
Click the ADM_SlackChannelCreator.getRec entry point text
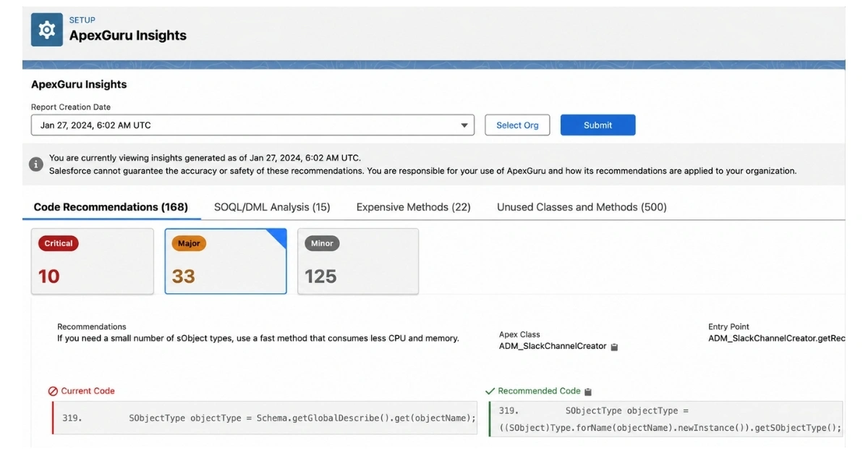(x=776, y=338)
